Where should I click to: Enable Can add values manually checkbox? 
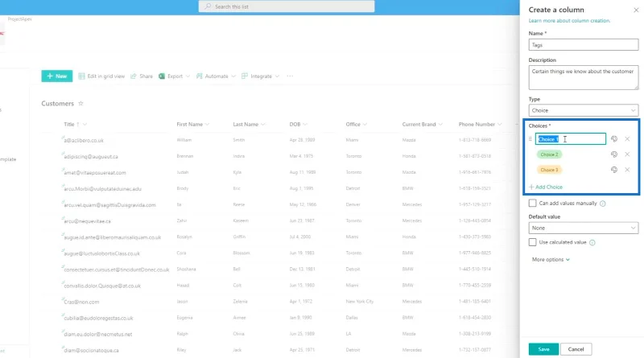point(532,204)
